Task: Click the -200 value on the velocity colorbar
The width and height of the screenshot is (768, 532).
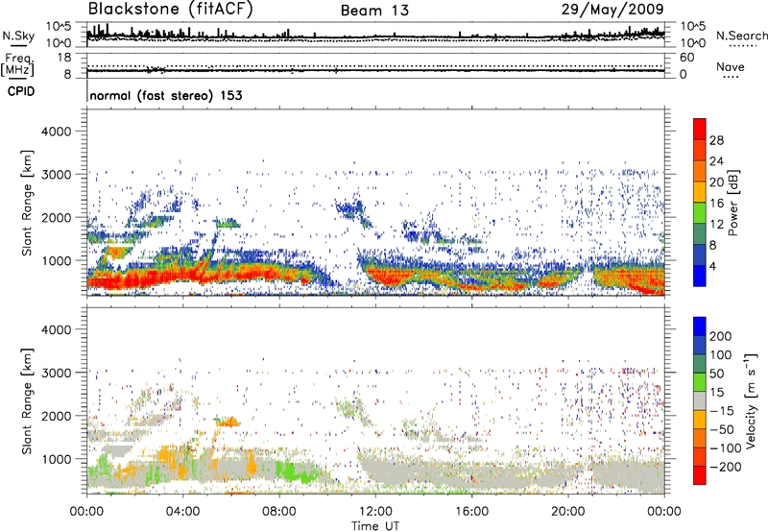Action: (x=728, y=467)
